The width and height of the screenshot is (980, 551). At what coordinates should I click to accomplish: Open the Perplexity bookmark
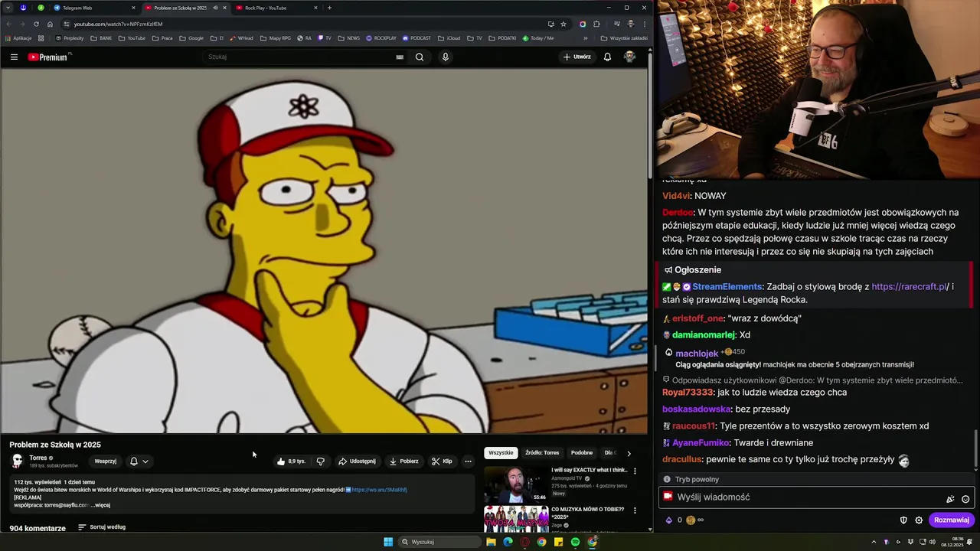(70, 38)
